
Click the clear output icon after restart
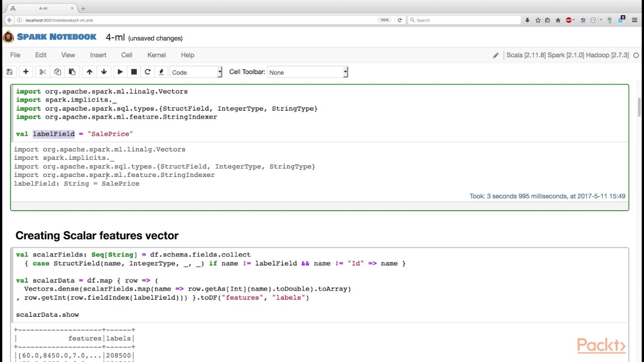pos(161,72)
